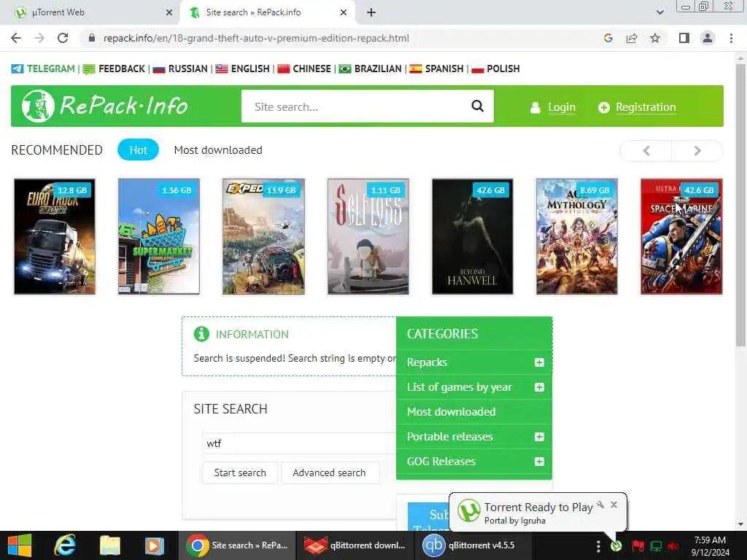747x560 pixels.
Task: Expand the GOG Releases category
Action: (539, 462)
